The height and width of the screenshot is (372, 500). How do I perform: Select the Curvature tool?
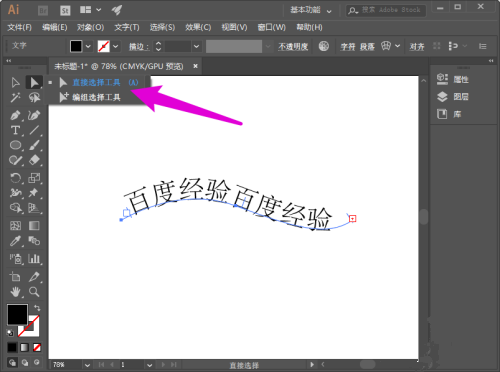click(x=34, y=115)
